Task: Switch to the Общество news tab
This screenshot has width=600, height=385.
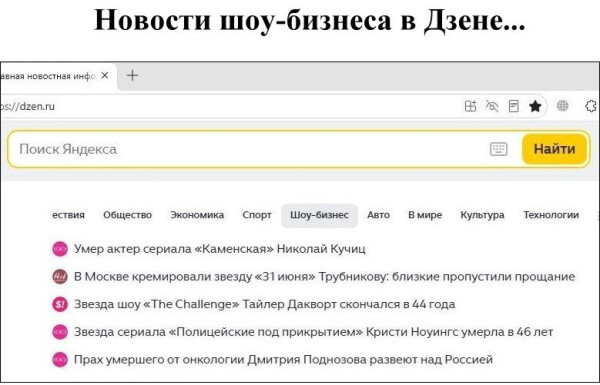Action: [x=127, y=215]
